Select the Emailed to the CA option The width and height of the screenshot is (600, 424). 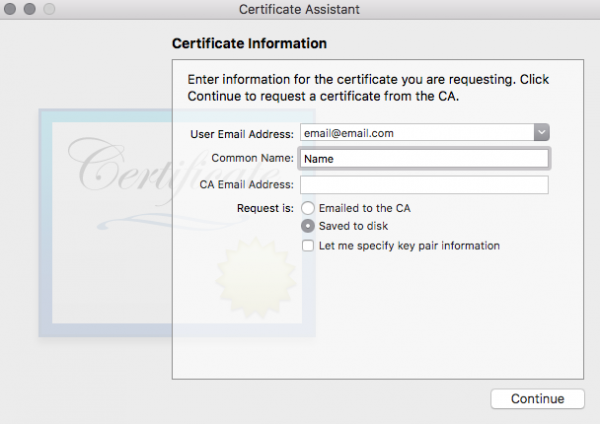[309, 208]
